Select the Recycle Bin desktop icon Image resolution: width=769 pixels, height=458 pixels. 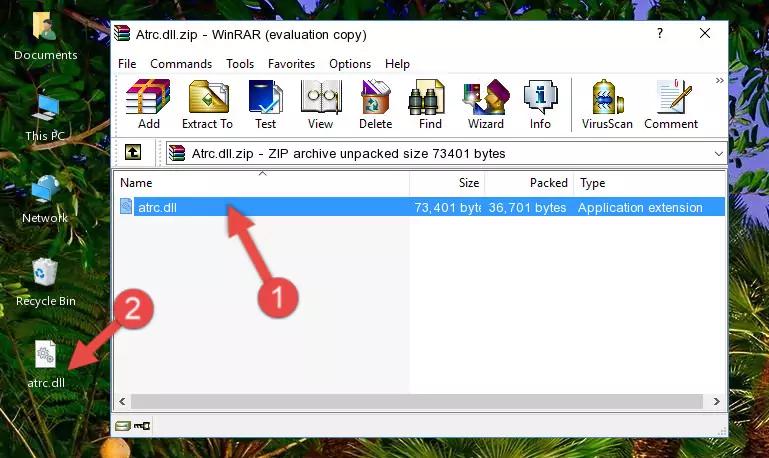[46, 283]
